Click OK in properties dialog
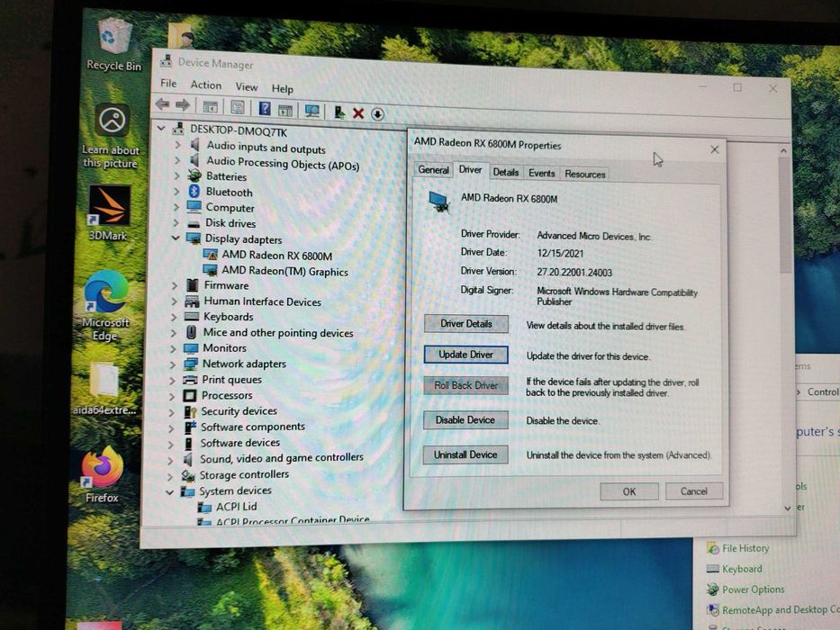The width and height of the screenshot is (840, 630). pos(629,491)
